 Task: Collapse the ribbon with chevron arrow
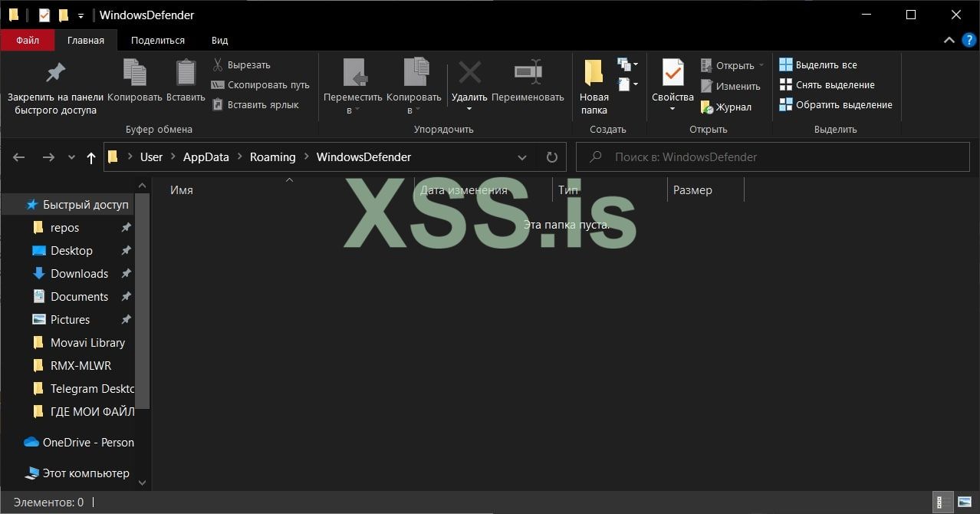pyautogui.click(x=949, y=40)
